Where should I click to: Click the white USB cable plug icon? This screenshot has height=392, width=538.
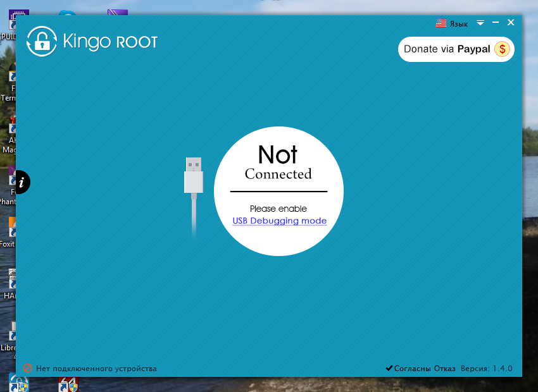pos(194,176)
